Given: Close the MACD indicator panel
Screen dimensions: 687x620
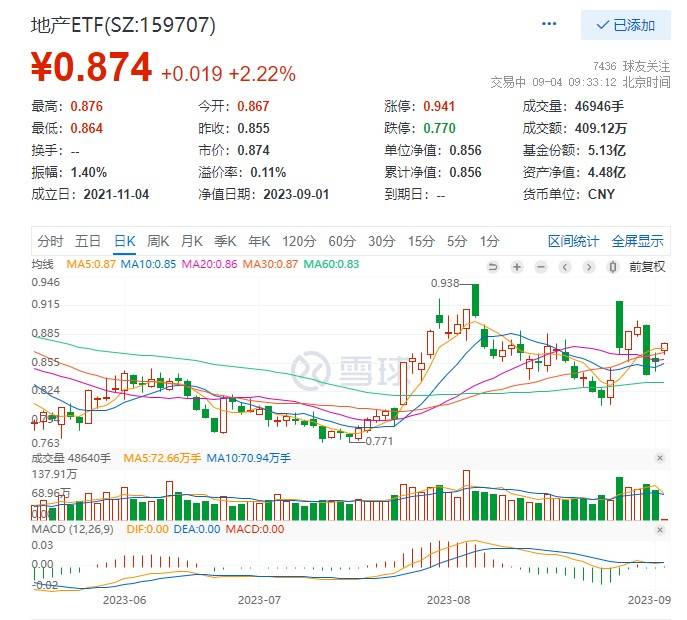Looking at the screenshot, I should (660, 528).
